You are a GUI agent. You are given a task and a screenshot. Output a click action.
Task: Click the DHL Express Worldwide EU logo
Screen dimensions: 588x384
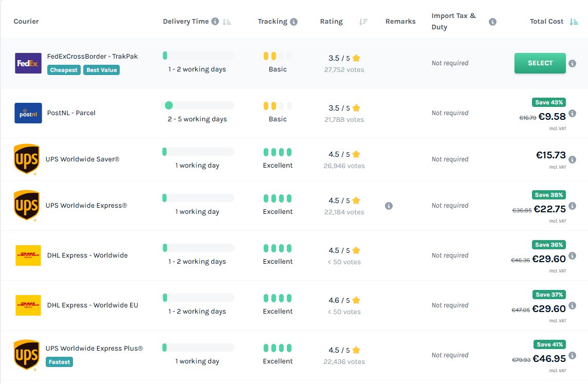pos(28,305)
